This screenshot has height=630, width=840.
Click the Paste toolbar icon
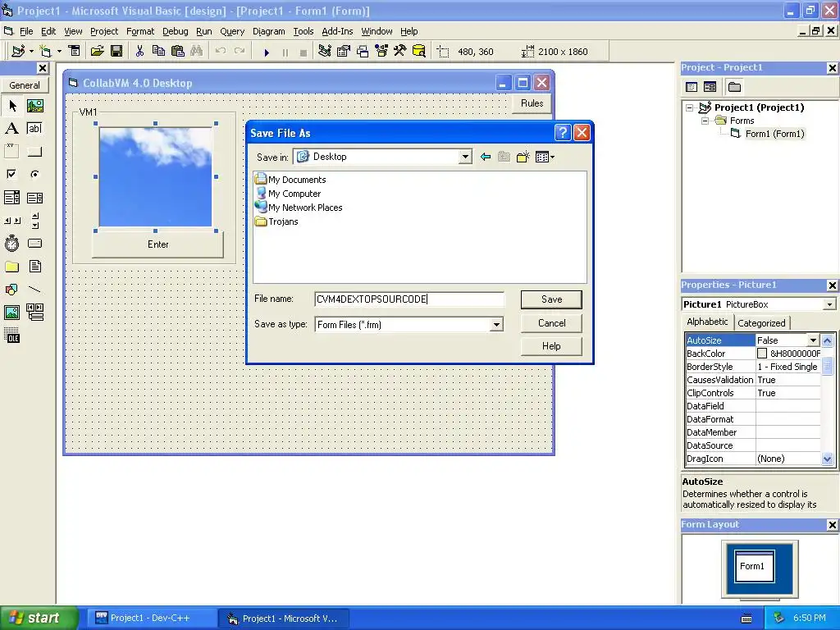(x=178, y=52)
